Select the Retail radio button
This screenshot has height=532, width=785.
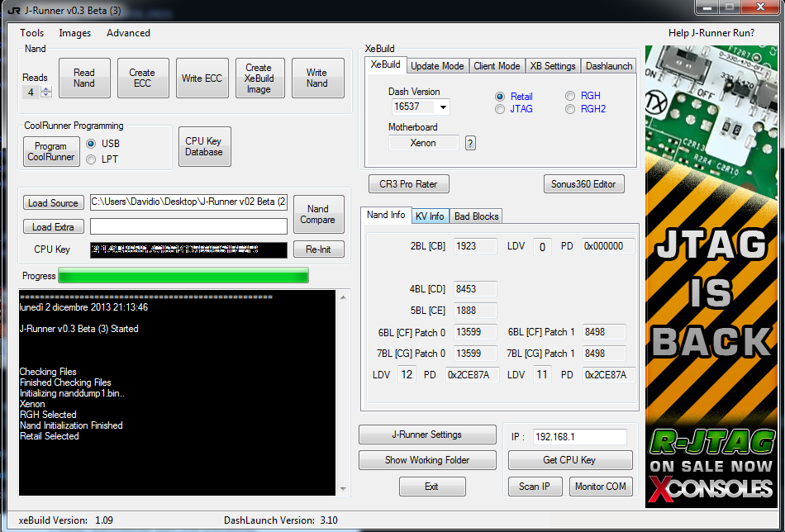click(x=500, y=97)
